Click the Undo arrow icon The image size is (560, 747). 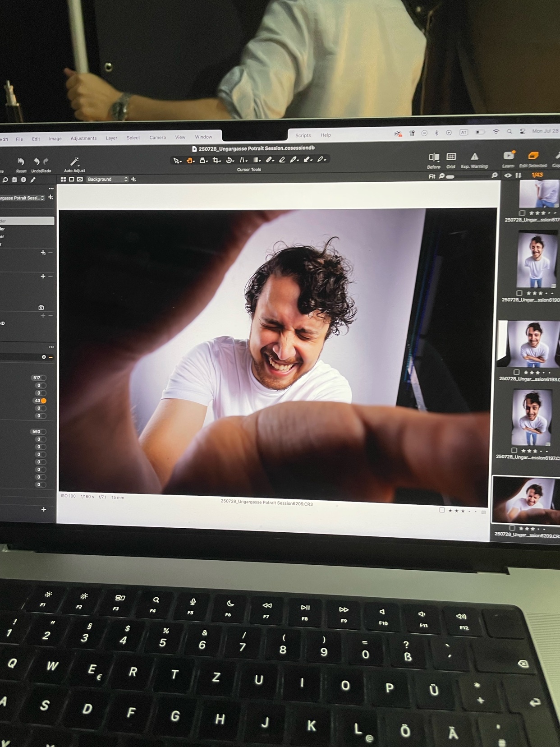coord(37,161)
